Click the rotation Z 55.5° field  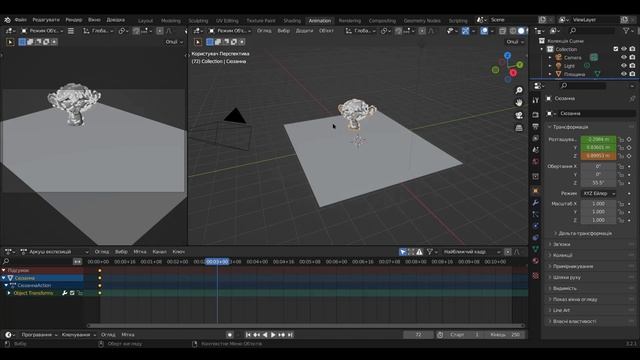click(598, 183)
